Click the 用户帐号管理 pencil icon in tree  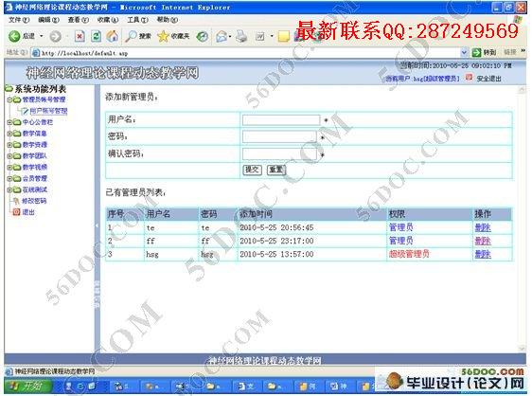click(25, 111)
